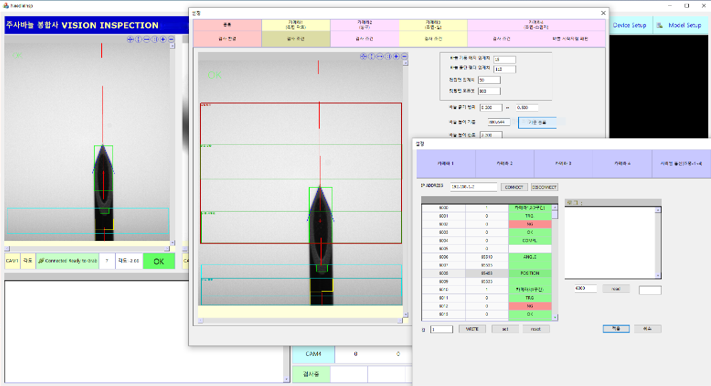Image resolution: width=711 pixels, height=386 pixels.
Task: Click four-arrow pan icon in settings dialog image toolbar
Action: (x=363, y=56)
